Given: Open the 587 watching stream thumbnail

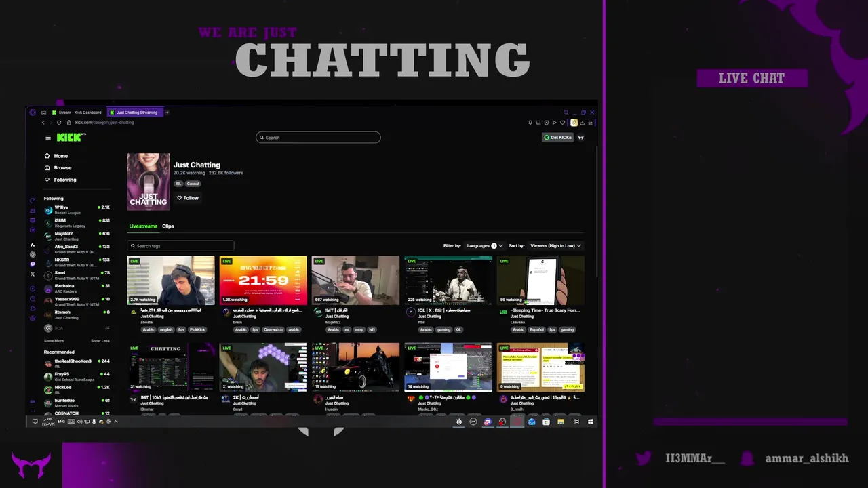Looking at the screenshot, I should click(355, 280).
